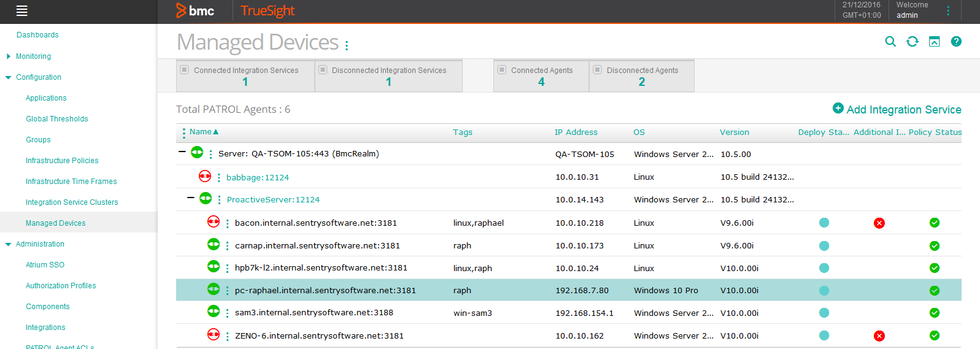Image resolution: width=980 pixels, height=349 pixels.
Task: Click ZENO-6 agent disconnected status icon
Action: (214, 334)
